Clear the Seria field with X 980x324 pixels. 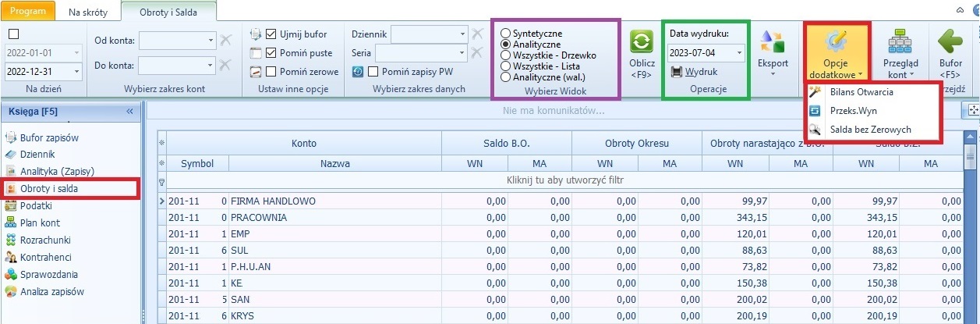coord(478,53)
